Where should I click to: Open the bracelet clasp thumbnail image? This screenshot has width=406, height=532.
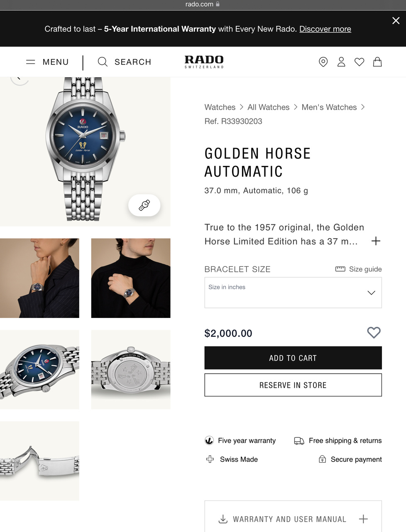[x=39, y=461]
